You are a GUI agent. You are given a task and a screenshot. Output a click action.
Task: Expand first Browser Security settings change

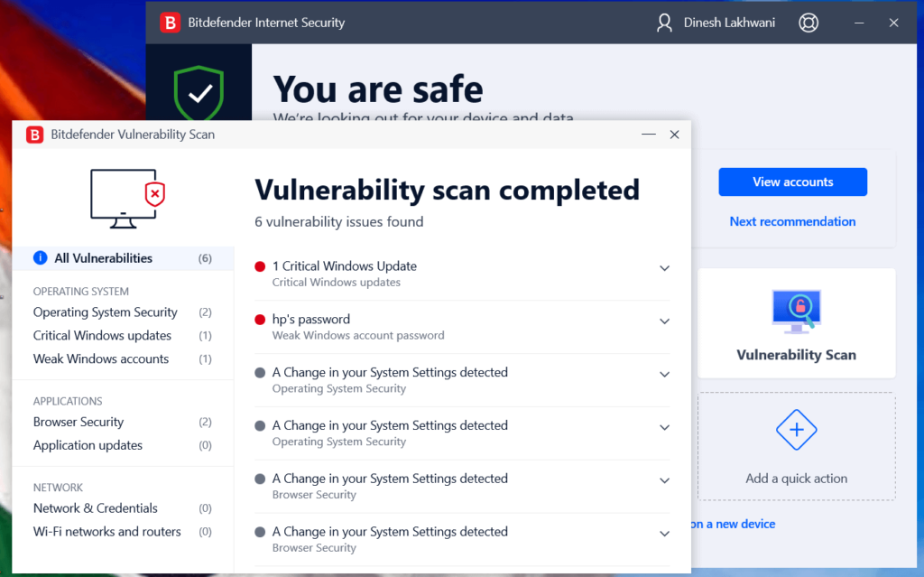point(664,480)
